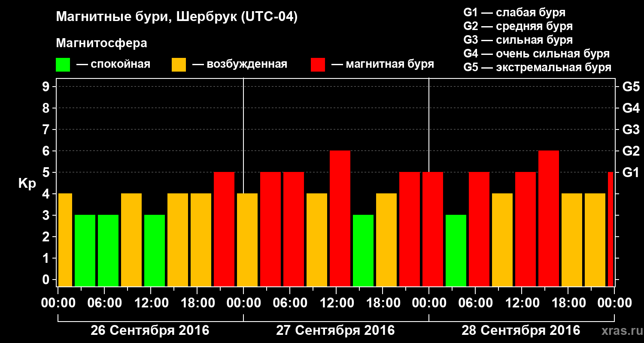Click the '28 Сентября 2016' date label
Image resolution: width=644 pixels, height=343 pixels.
click(x=521, y=331)
